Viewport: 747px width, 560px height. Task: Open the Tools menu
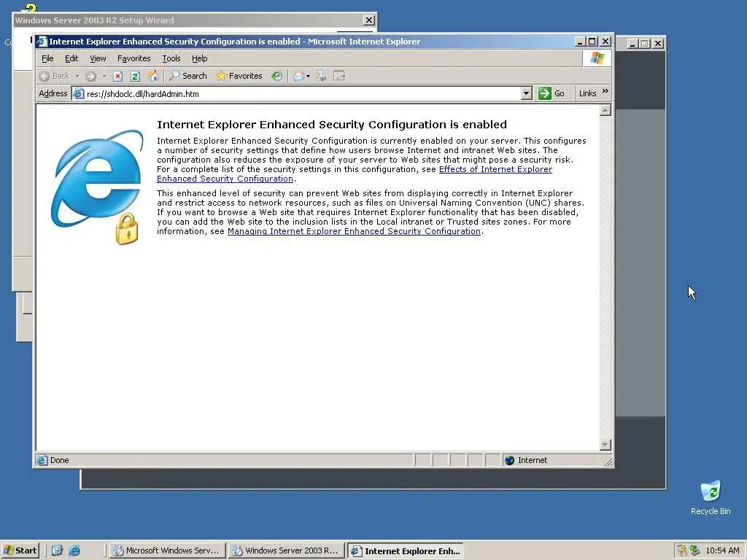pyautogui.click(x=171, y=58)
